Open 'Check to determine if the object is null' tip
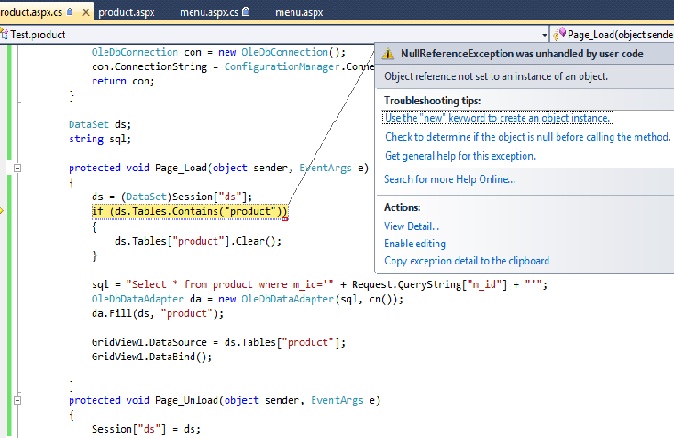 point(527,137)
